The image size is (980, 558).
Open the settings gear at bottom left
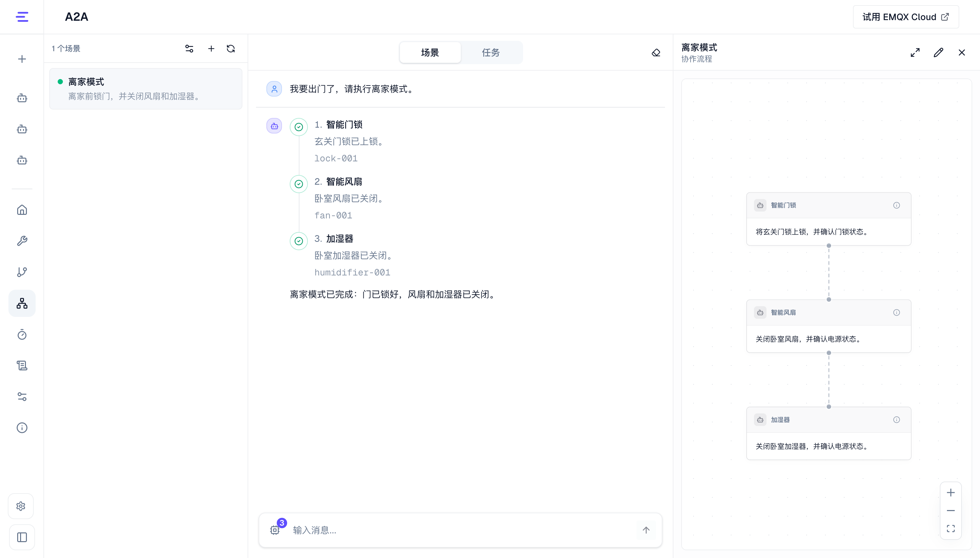pos(21,506)
